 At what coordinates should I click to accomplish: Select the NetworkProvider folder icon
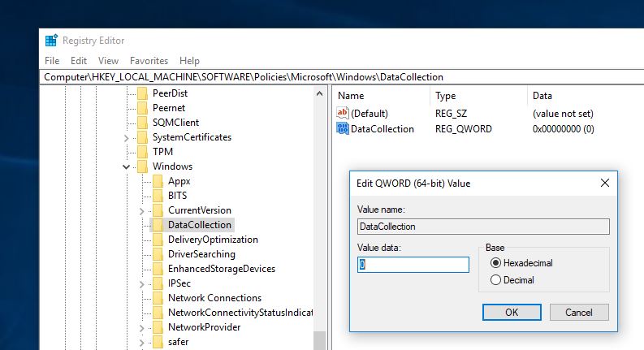[x=158, y=327]
